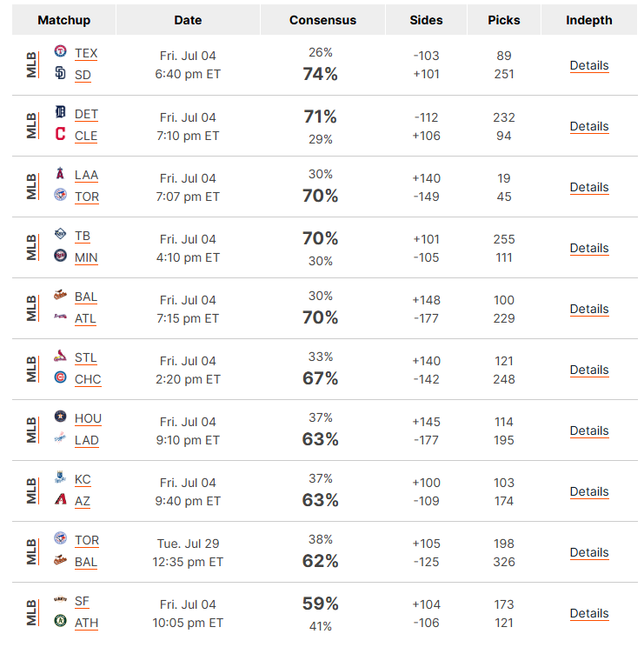Select the Picks column header
The image size is (644, 654).
pyautogui.click(x=503, y=20)
